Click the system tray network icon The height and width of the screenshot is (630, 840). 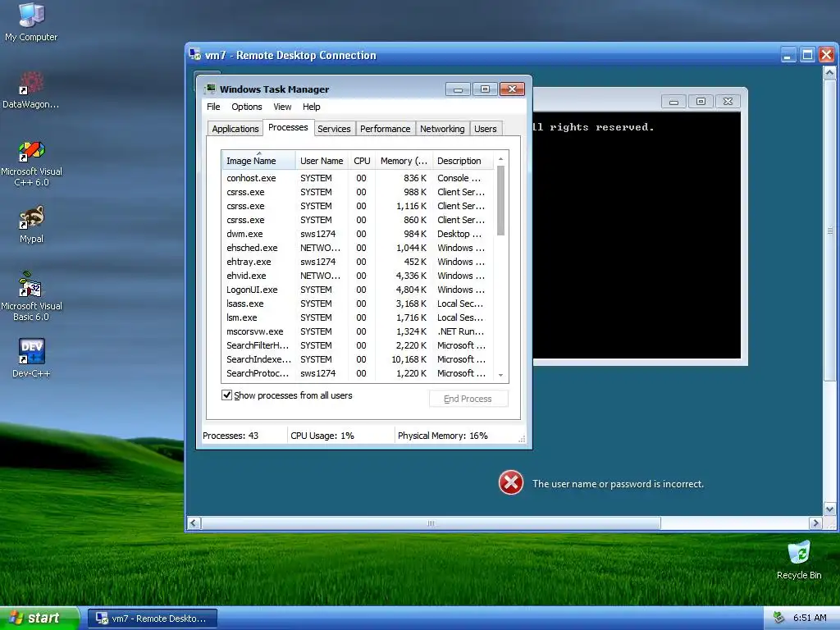pos(779,618)
